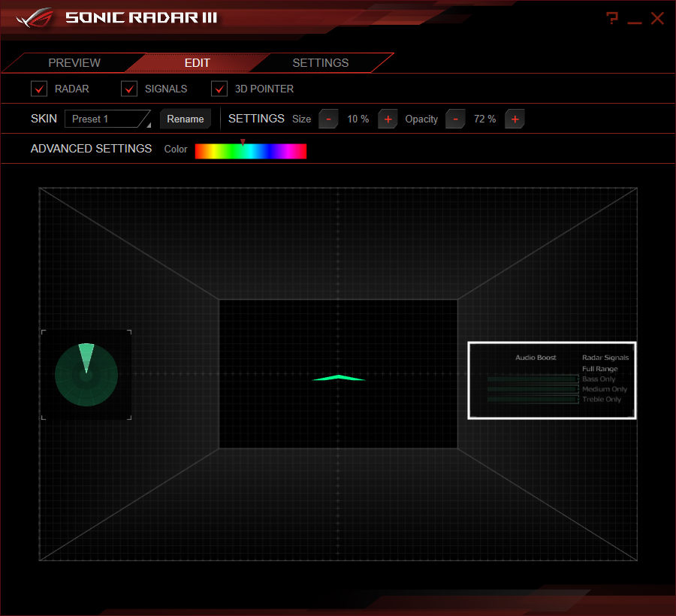This screenshot has height=616, width=676.
Task: Open the Preset 1 skin dropdown
Action: point(107,119)
